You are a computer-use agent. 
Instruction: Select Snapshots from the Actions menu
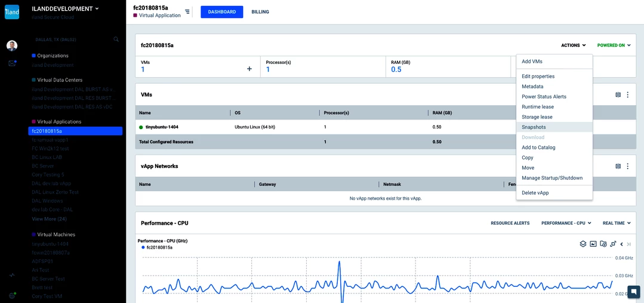point(534,127)
